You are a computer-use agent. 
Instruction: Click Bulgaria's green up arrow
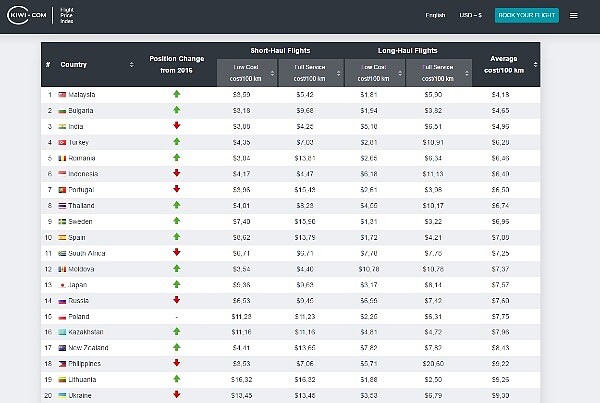click(176, 110)
